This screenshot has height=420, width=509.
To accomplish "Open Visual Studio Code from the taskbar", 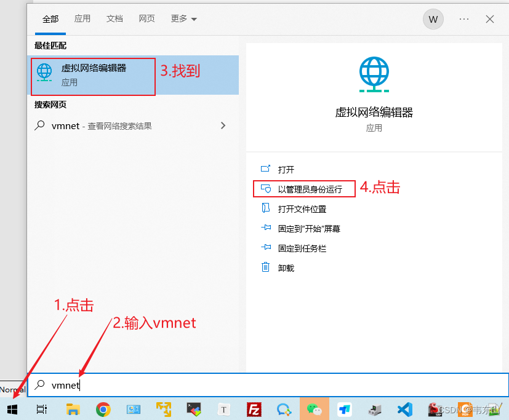I will (x=404, y=409).
